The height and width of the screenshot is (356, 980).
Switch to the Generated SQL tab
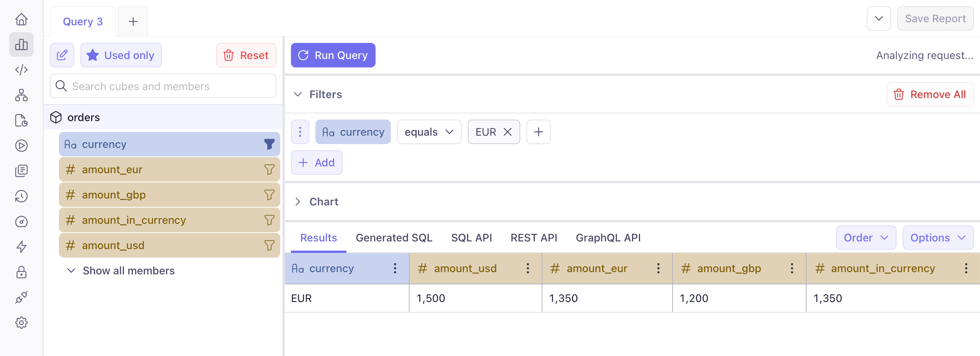point(394,238)
